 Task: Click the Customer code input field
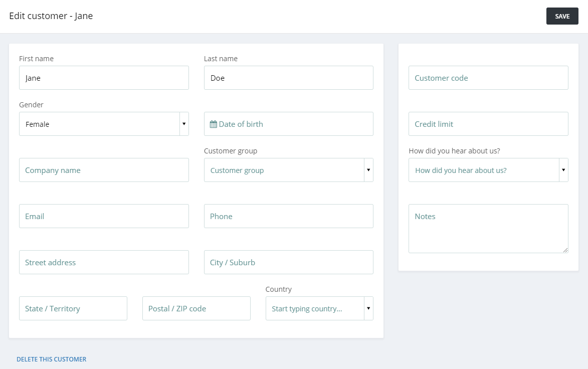pos(488,78)
